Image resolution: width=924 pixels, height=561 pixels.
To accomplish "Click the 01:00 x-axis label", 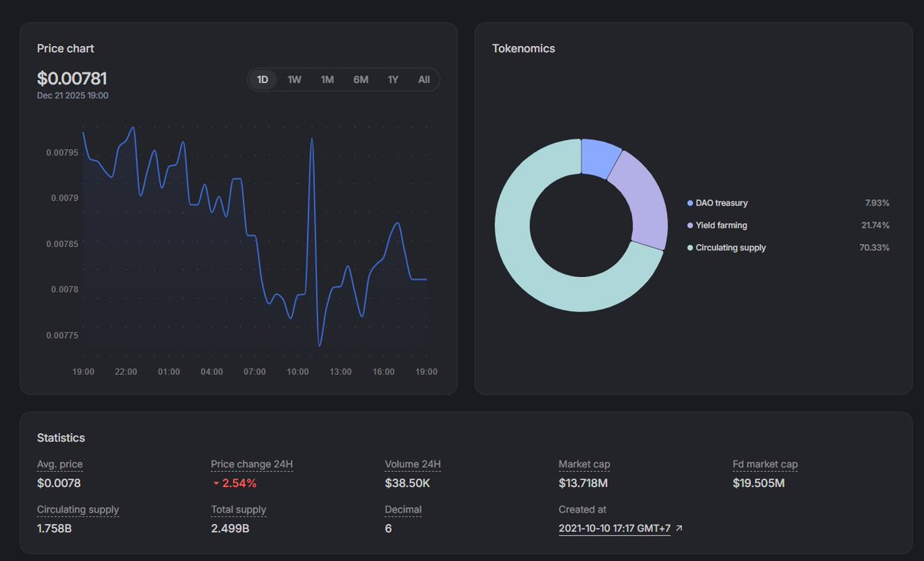I will click(x=169, y=372).
